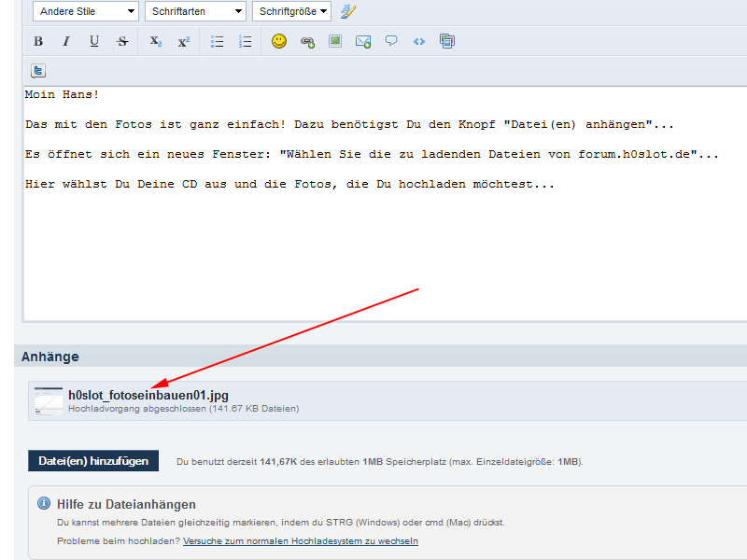This screenshot has width=747, height=560.
Task: Click the Twitter embed icon
Action: pyautogui.click(x=38, y=71)
